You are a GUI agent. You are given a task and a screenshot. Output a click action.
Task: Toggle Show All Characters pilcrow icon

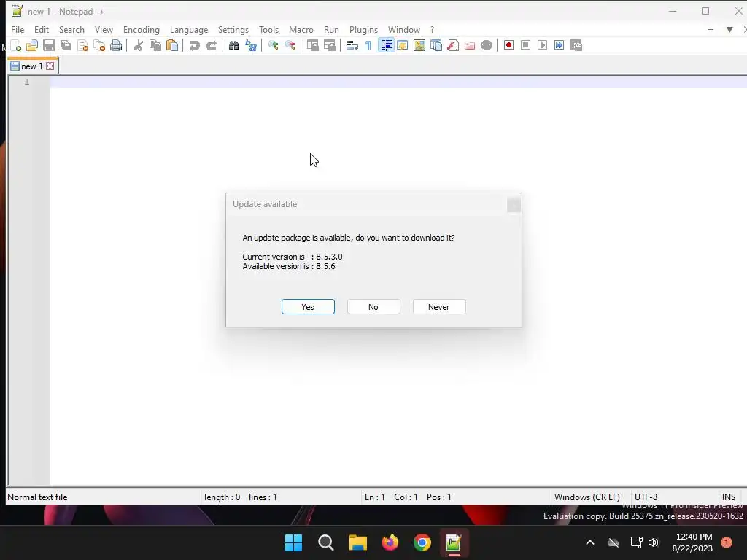click(368, 45)
